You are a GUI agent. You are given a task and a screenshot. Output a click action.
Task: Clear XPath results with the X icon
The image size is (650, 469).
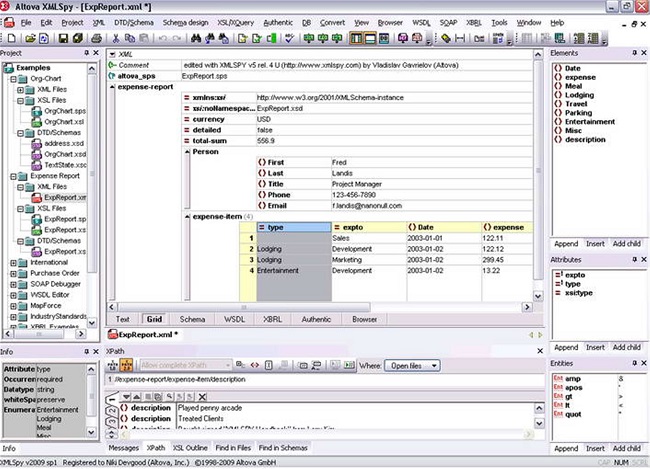tap(202, 397)
